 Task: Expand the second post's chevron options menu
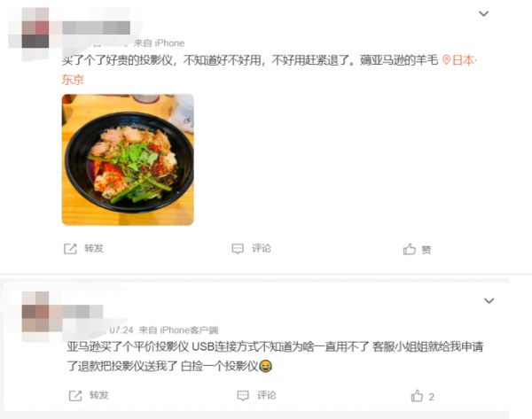[x=489, y=300]
